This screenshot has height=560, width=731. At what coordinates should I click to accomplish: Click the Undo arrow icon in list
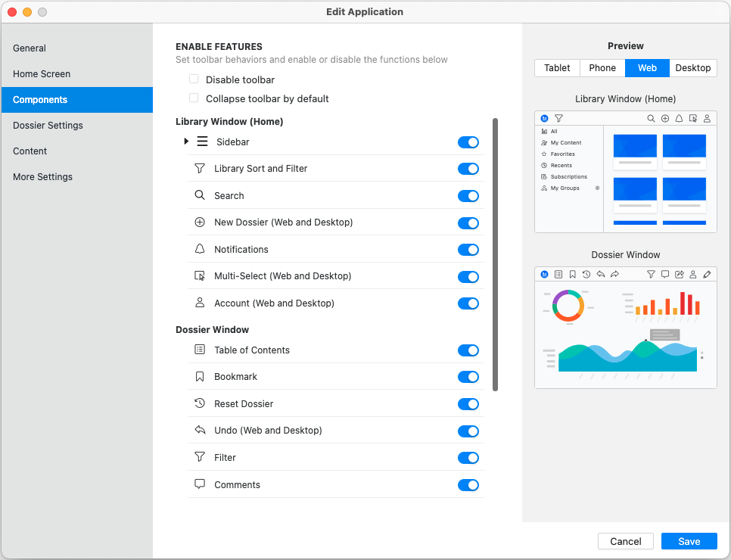click(200, 431)
